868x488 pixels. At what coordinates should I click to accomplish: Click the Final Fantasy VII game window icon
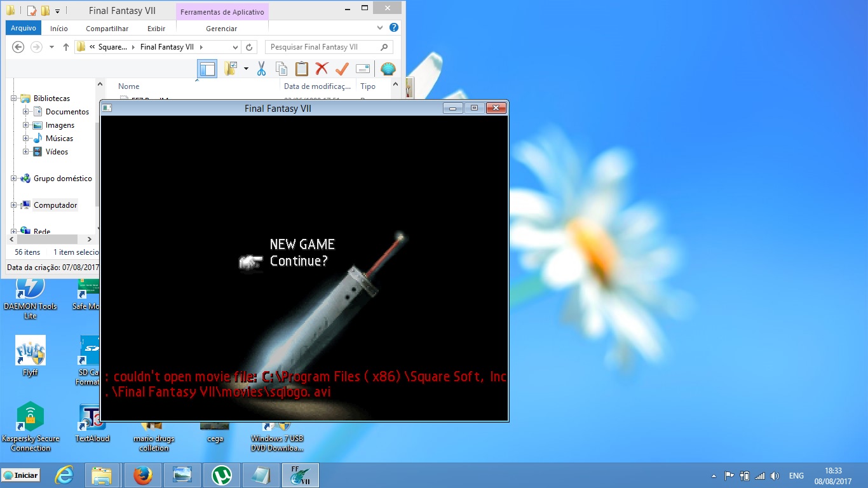(107, 108)
